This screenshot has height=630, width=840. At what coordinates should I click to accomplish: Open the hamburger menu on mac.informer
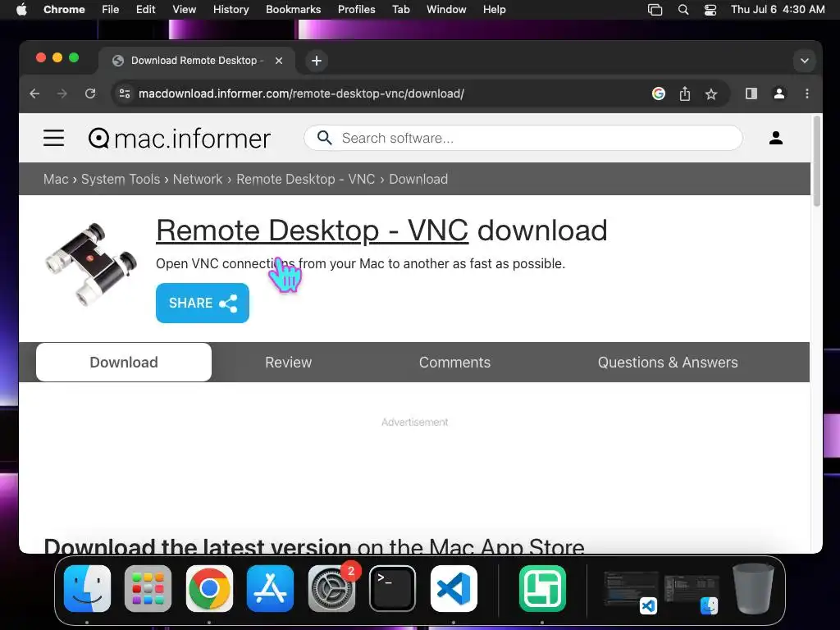53,138
